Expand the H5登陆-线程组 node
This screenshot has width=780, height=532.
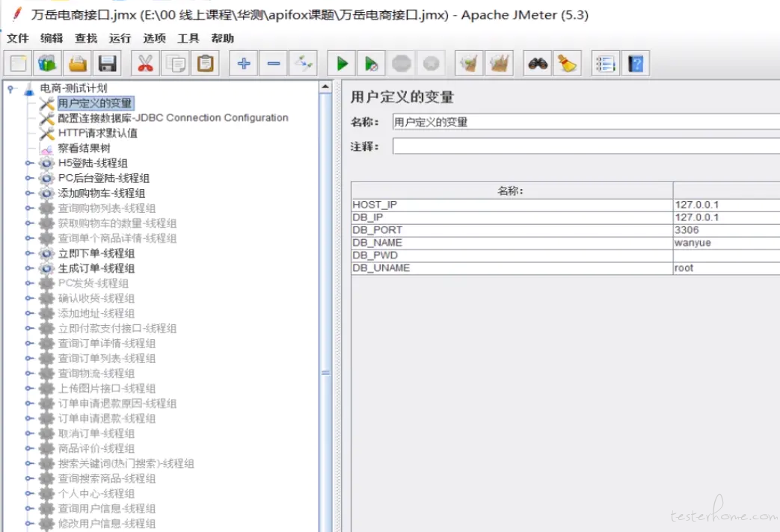point(29,163)
